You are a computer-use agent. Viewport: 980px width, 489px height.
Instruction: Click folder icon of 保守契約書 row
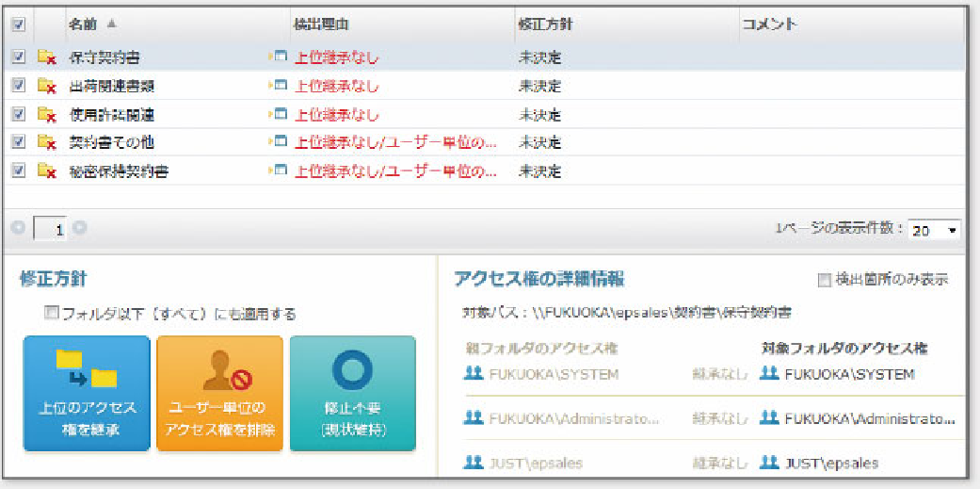click(x=47, y=57)
